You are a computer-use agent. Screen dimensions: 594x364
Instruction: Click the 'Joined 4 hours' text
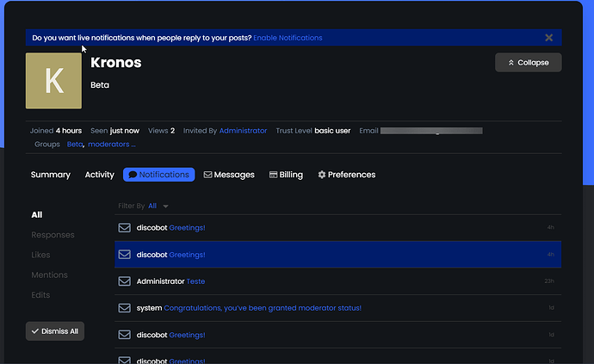pyautogui.click(x=56, y=131)
